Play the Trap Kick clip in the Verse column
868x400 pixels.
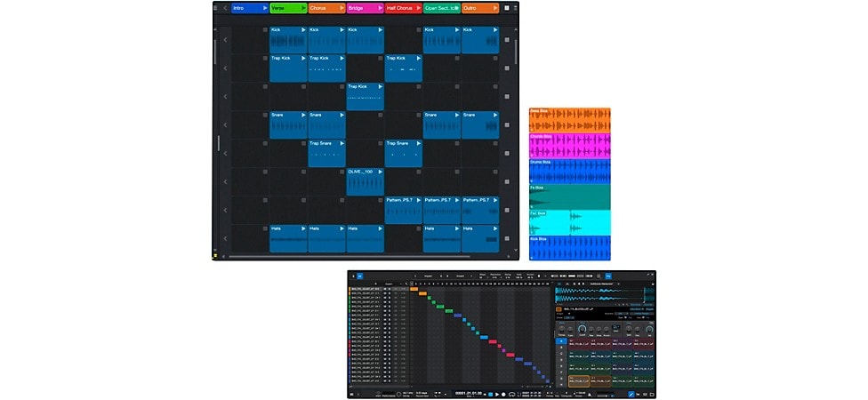pyautogui.click(x=303, y=58)
